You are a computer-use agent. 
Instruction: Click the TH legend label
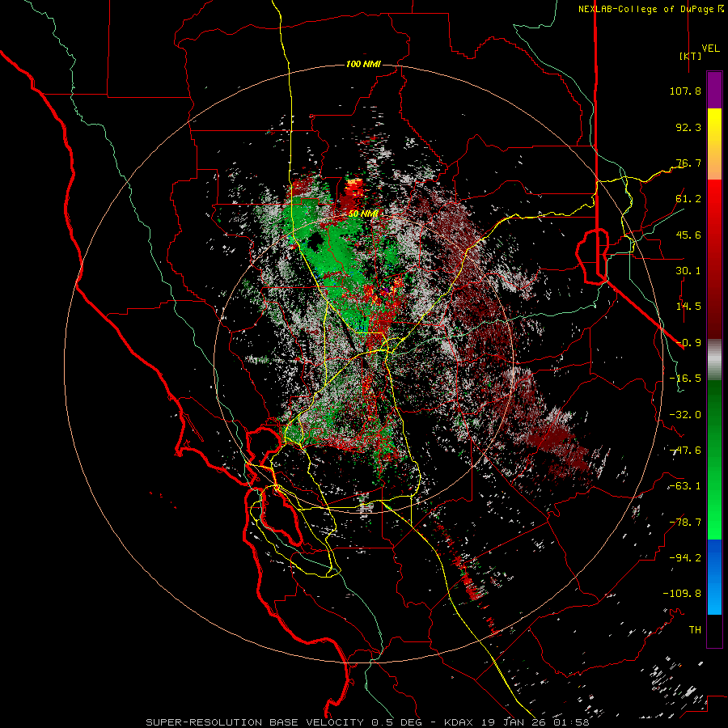(x=695, y=630)
